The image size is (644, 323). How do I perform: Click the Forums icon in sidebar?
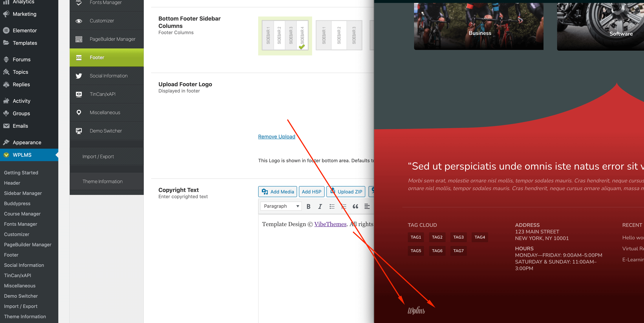pyautogui.click(x=6, y=59)
